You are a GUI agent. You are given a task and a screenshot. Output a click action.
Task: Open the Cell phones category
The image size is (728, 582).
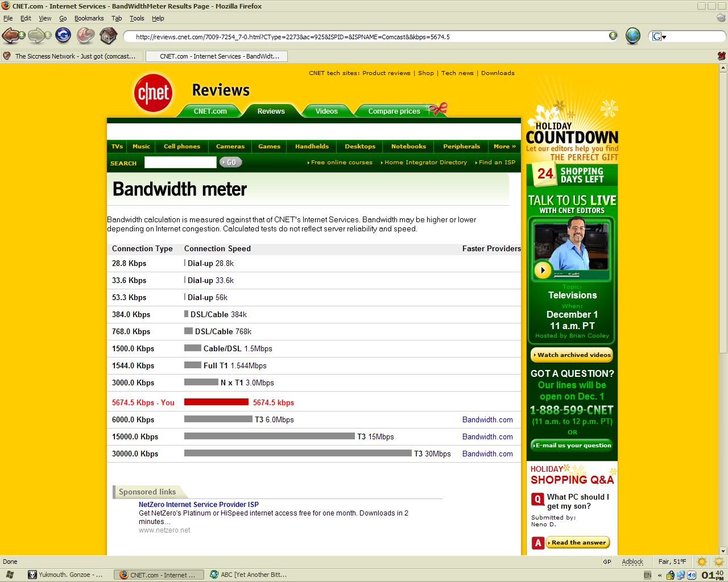[x=182, y=147]
